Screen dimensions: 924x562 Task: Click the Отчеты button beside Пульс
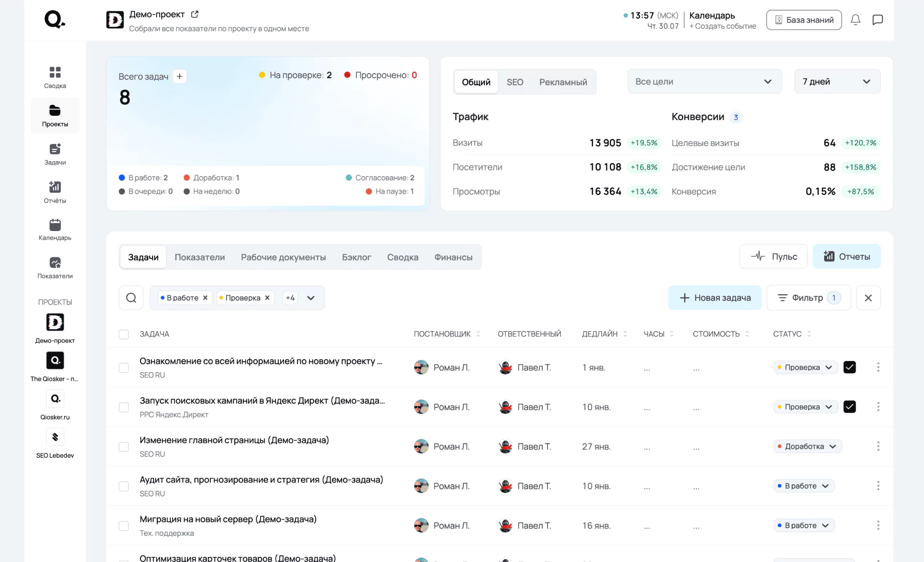[x=847, y=256]
